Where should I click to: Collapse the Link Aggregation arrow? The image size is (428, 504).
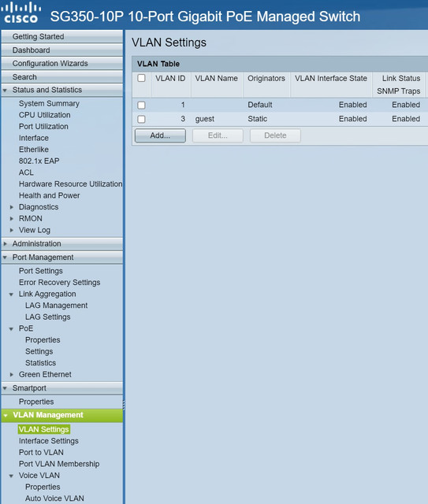point(11,295)
